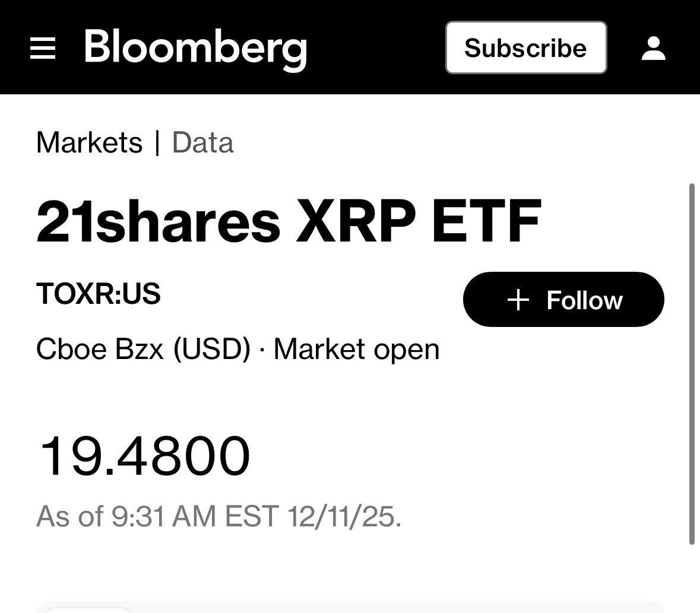Viewport: 700px width, 613px height.
Task: Click the Bloomberg logo
Action: (x=195, y=48)
